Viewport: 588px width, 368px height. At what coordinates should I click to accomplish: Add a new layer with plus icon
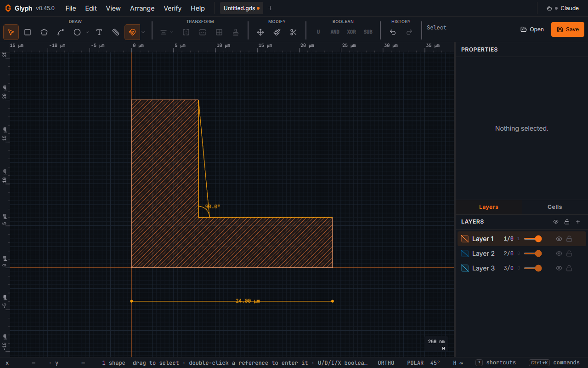point(578,222)
